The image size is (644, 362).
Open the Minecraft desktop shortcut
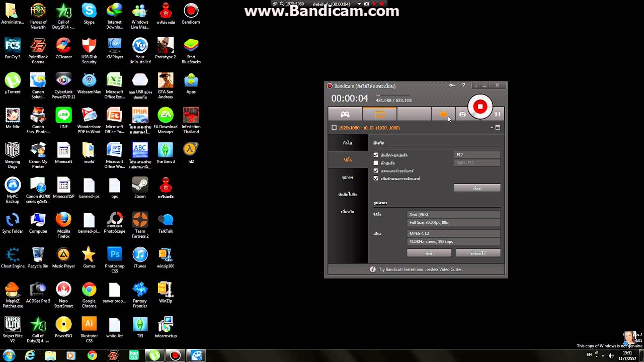(63, 154)
